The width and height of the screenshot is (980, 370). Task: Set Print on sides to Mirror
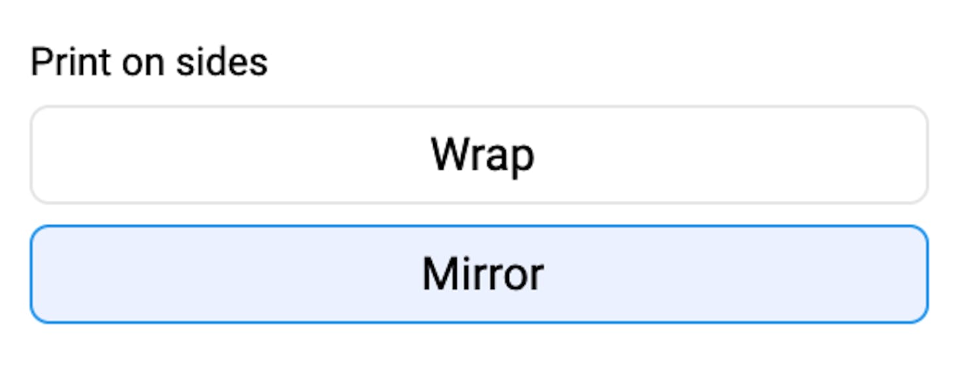click(x=479, y=274)
